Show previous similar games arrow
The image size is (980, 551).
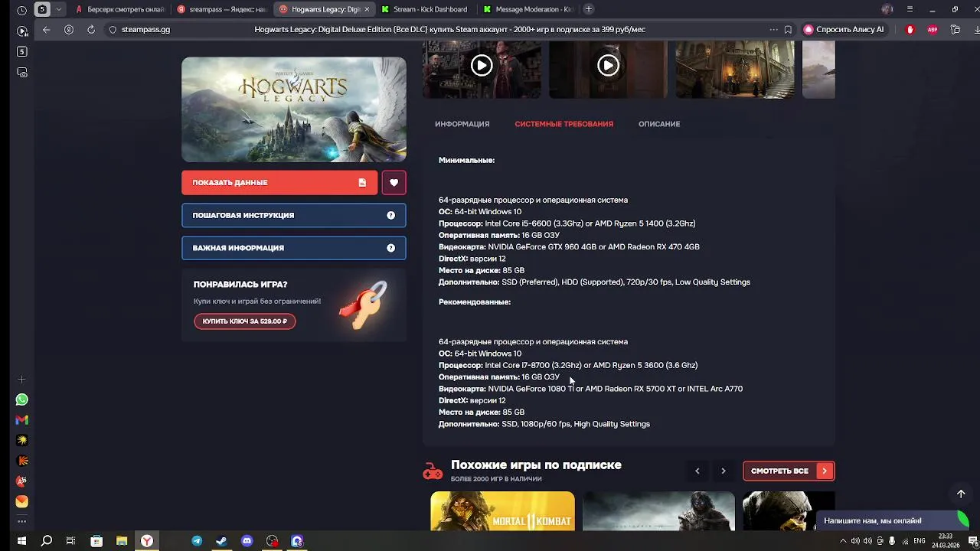click(x=697, y=471)
